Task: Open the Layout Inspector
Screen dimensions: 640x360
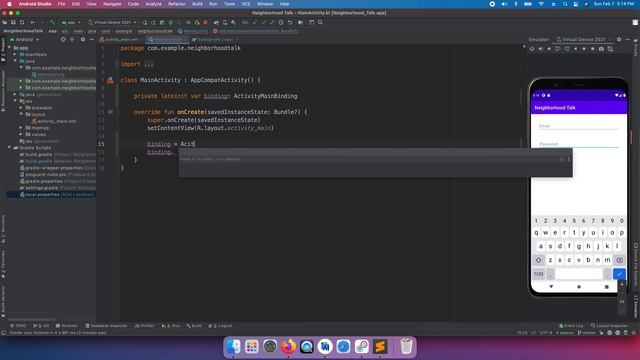Action: point(609,326)
